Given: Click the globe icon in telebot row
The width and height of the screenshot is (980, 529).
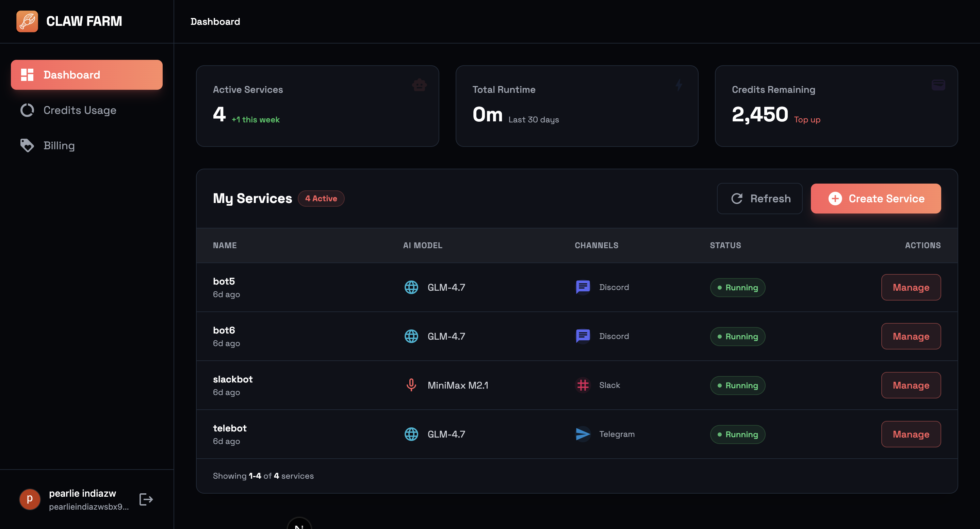Looking at the screenshot, I should (x=411, y=434).
